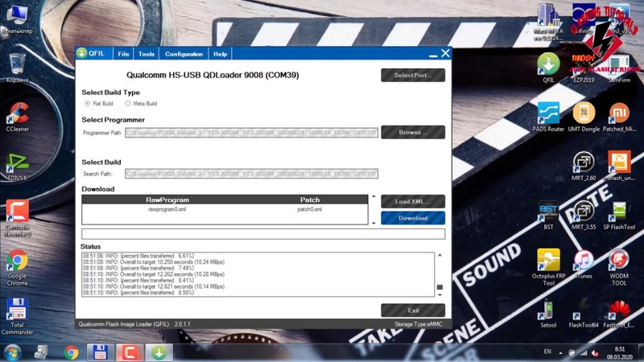
Task: Open the Configuration menu
Action: tap(184, 54)
